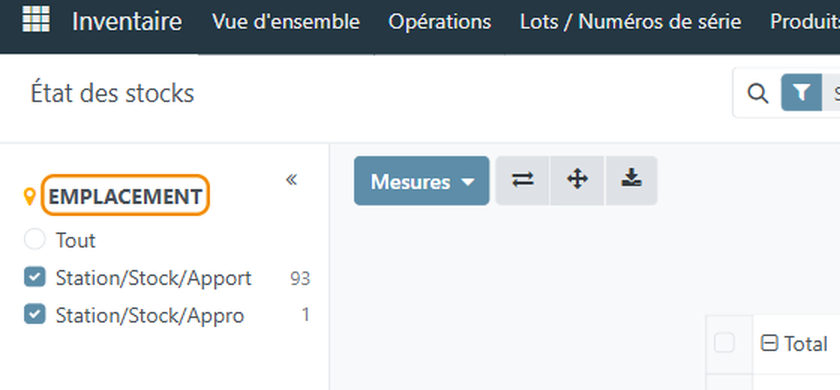Collapse the side panel with double chevron
This screenshot has height=390, width=840.
(x=291, y=179)
